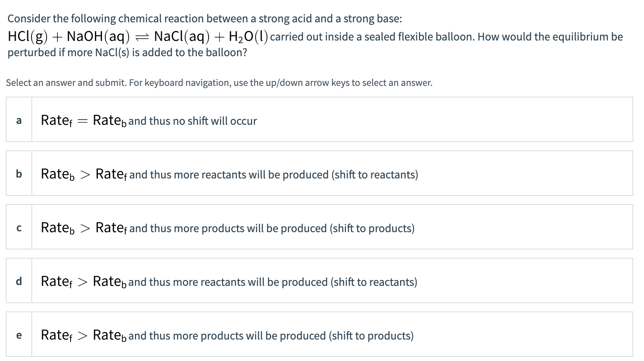Pick the last answer stating shift to products
Viewport: 644px width, 361px height.
point(227,335)
